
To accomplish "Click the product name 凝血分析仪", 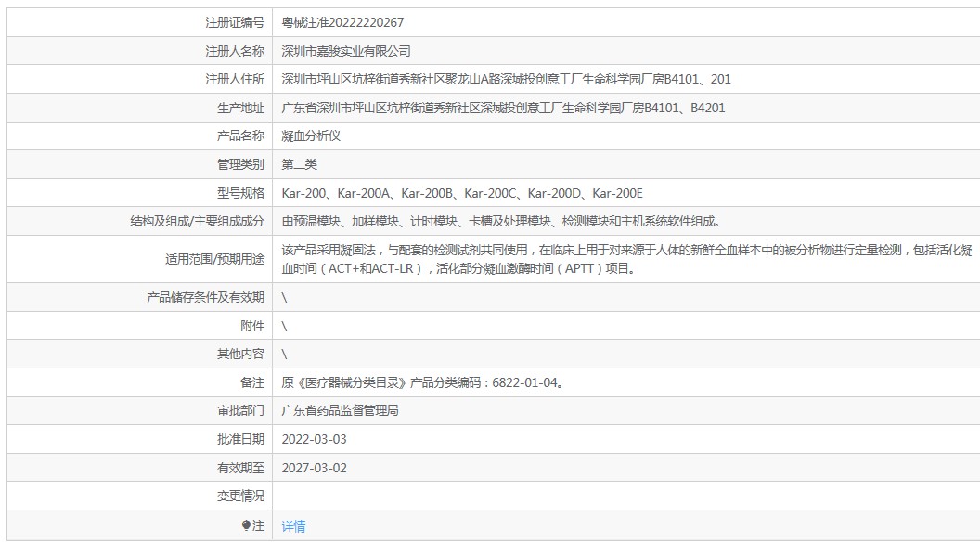I will (x=311, y=135).
